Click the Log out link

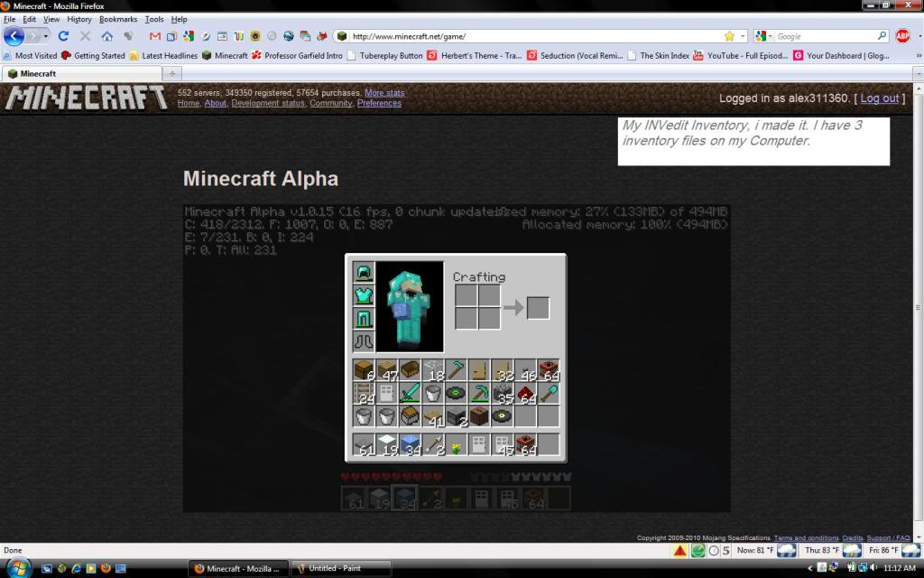pos(879,98)
